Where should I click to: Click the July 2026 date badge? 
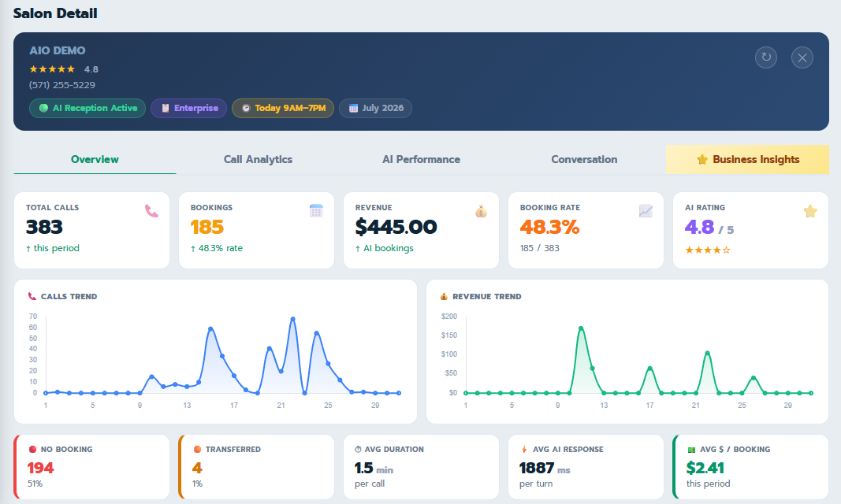(375, 108)
